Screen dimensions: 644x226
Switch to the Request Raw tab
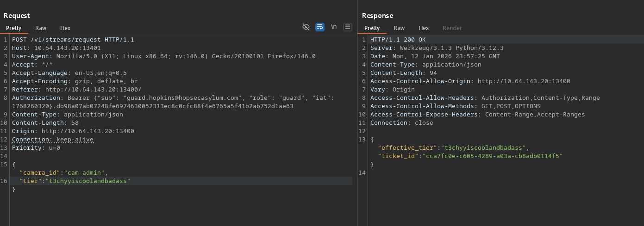41,28
